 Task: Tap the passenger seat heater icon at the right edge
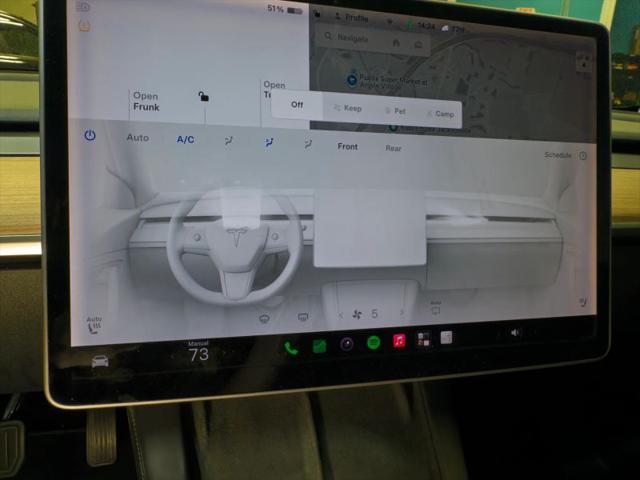pyautogui.click(x=583, y=302)
